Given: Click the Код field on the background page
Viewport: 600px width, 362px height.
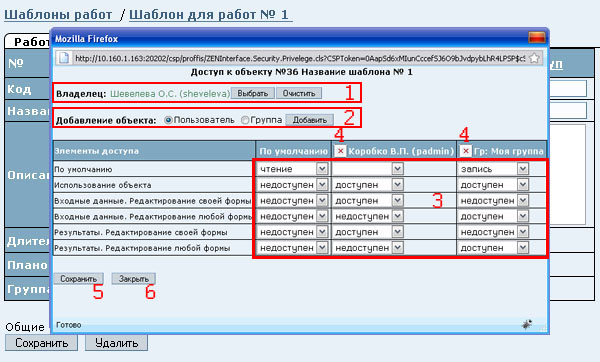Looking at the screenshot, I should coord(568,89).
